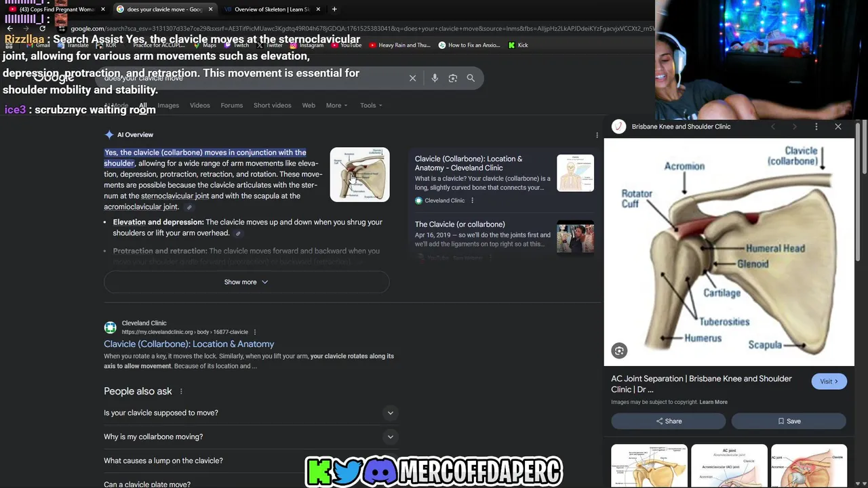Open image panel three-dot options menu
Viewport: 868px width, 488px height.
pyautogui.click(x=816, y=127)
